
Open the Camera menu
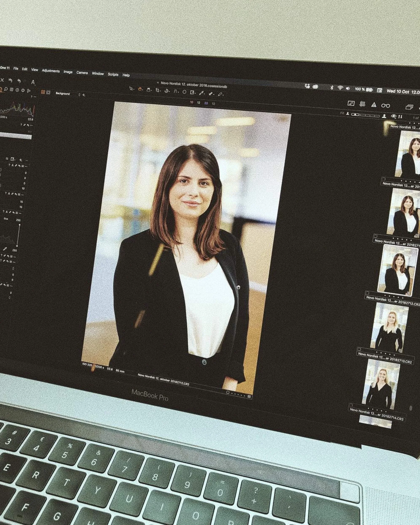82,73
